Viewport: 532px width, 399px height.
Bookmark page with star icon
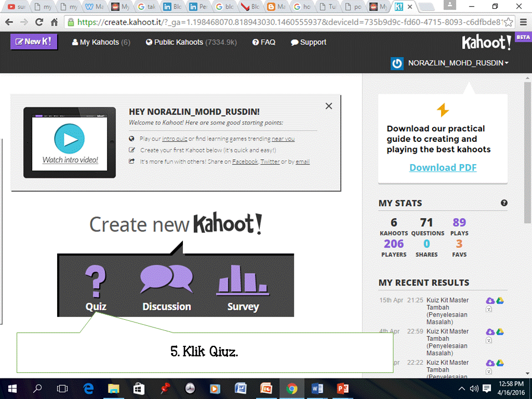[508, 22]
